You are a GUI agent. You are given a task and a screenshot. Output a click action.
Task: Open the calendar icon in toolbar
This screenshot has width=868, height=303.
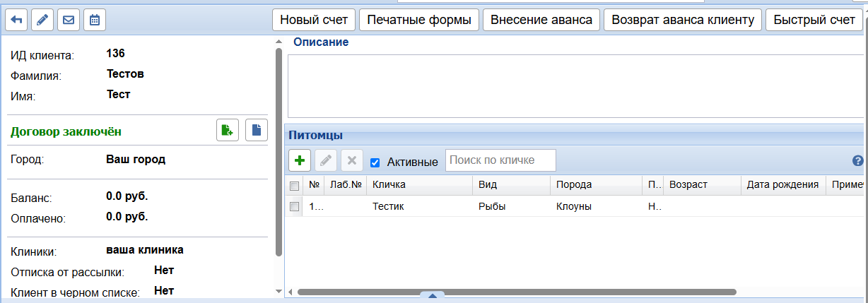point(95,20)
